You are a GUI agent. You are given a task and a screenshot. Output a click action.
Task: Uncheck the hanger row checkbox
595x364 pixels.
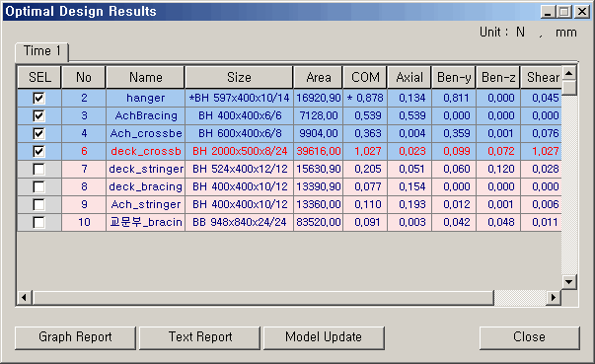click(x=38, y=99)
